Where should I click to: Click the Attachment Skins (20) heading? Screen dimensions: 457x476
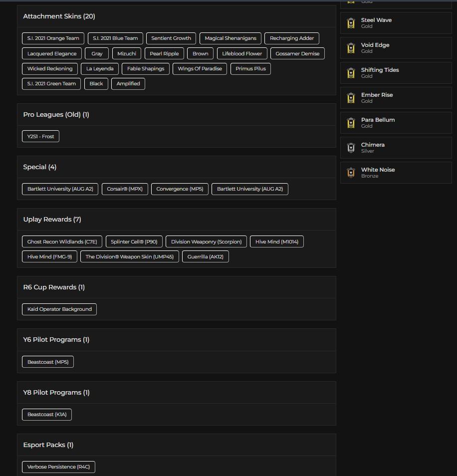(x=59, y=16)
